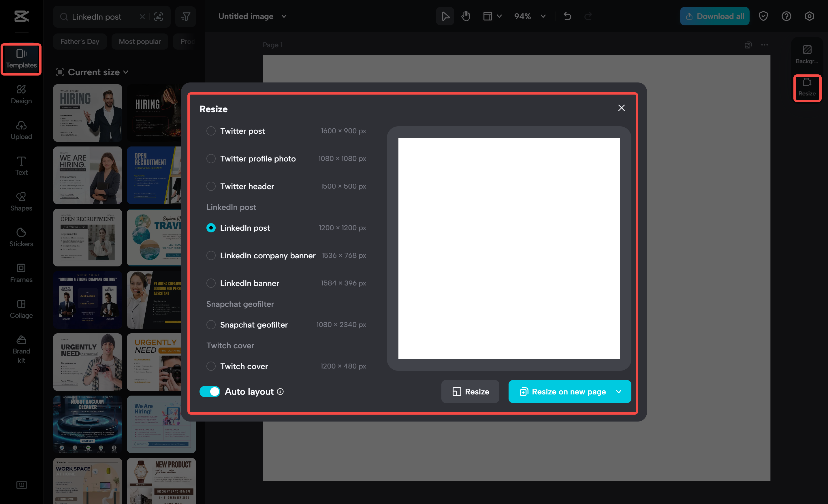Select the Father's Day filter chip

pos(80,41)
